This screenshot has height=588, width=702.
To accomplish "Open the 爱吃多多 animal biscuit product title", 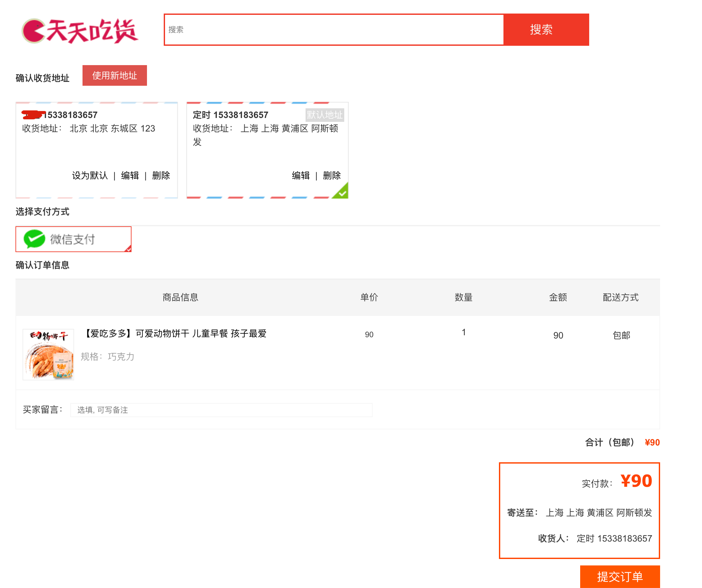I will (x=175, y=333).
